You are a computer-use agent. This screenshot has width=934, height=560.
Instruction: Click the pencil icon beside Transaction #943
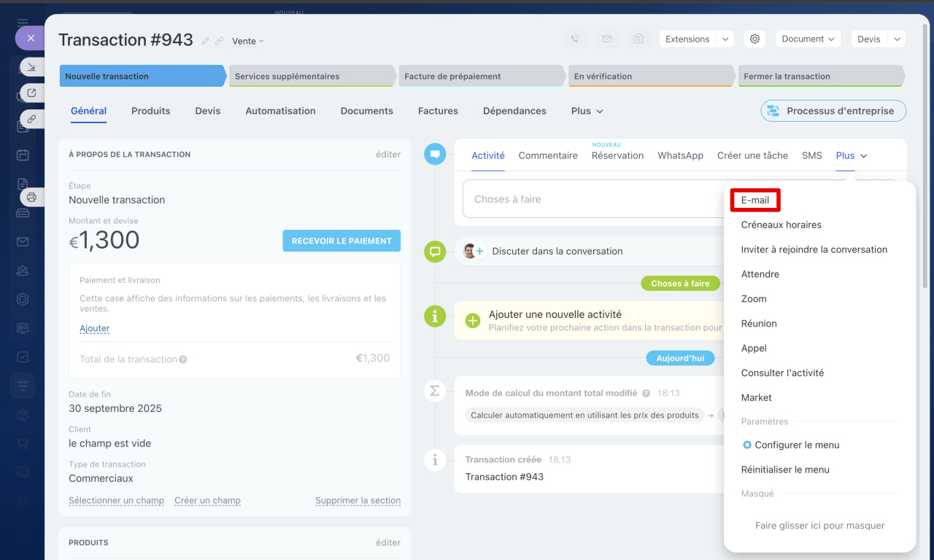click(x=206, y=42)
